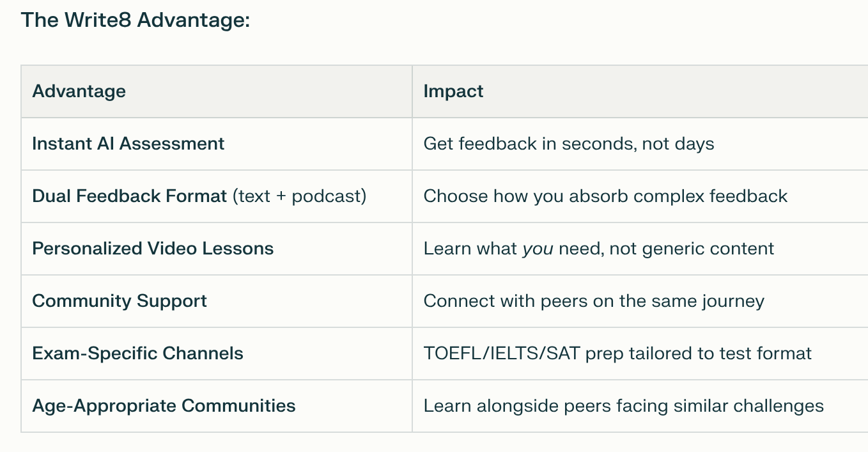Viewport: 868px width, 452px height.
Task: Click the 'Advantage' column header
Action: 79,91
